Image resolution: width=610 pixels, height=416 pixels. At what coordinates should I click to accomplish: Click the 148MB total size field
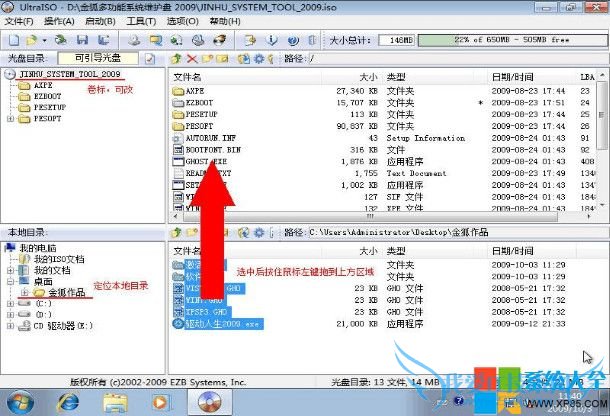click(397, 40)
